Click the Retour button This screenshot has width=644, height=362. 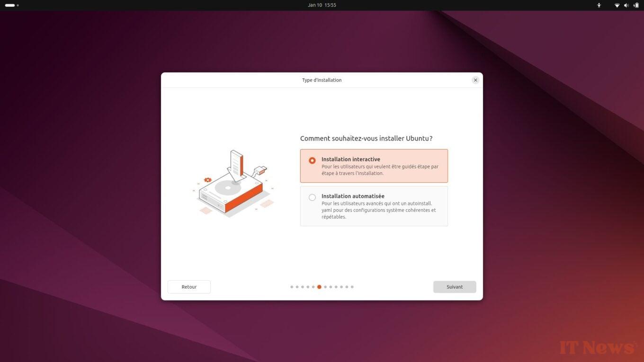189,287
